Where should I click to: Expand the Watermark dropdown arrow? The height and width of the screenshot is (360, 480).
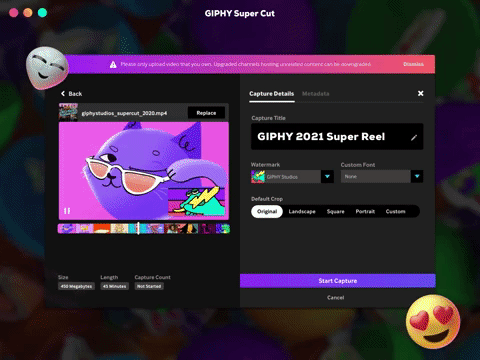(327, 176)
